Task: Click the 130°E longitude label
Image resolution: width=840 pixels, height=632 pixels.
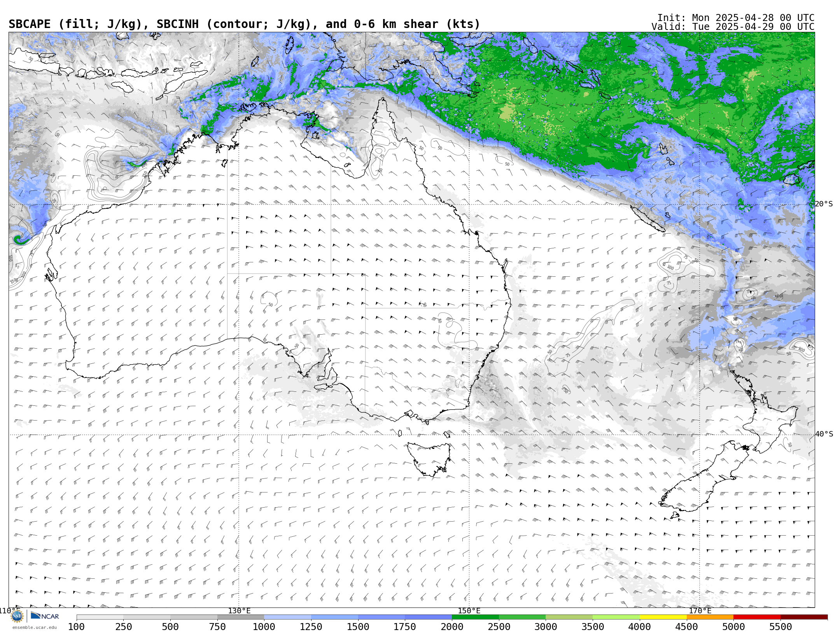Action: coord(239,611)
